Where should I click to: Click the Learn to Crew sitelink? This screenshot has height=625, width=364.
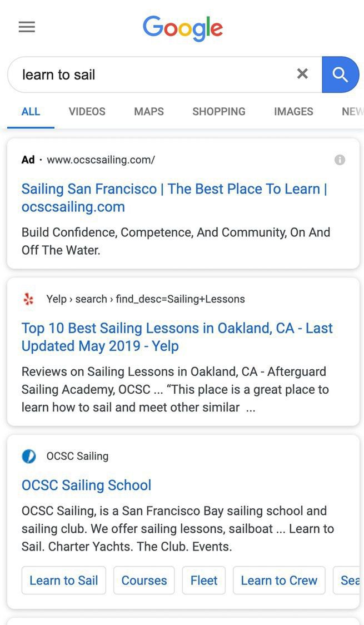coord(279,581)
